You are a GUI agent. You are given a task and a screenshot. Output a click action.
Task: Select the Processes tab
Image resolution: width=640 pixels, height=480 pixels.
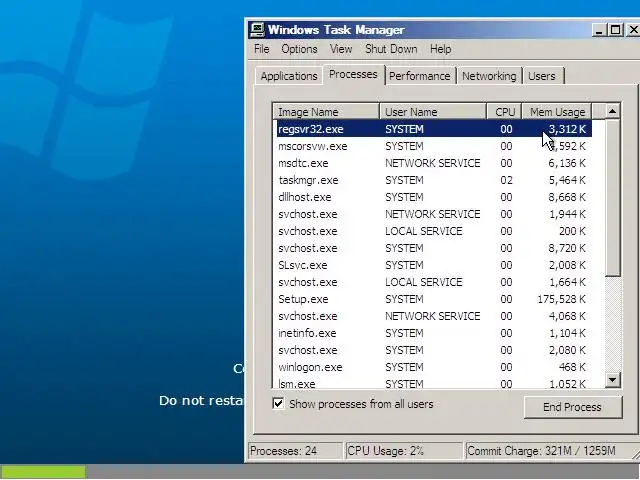click(x=353, y=75)
